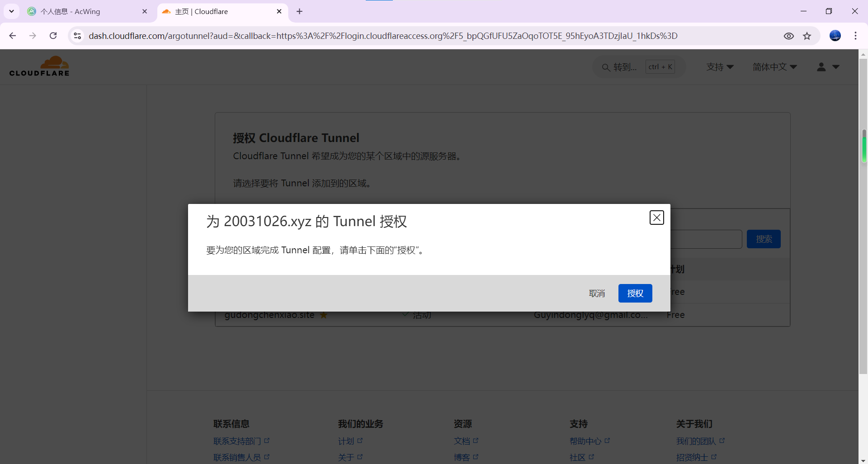This screenshot has height=464, width=868.
Task: Reload the page
Action: (x=53, y=36)
